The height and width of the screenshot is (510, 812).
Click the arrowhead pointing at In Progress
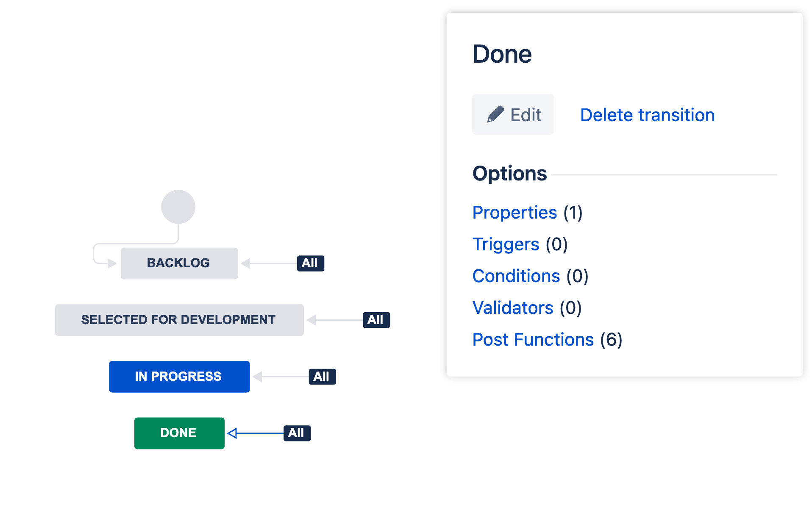pos(257,377)
